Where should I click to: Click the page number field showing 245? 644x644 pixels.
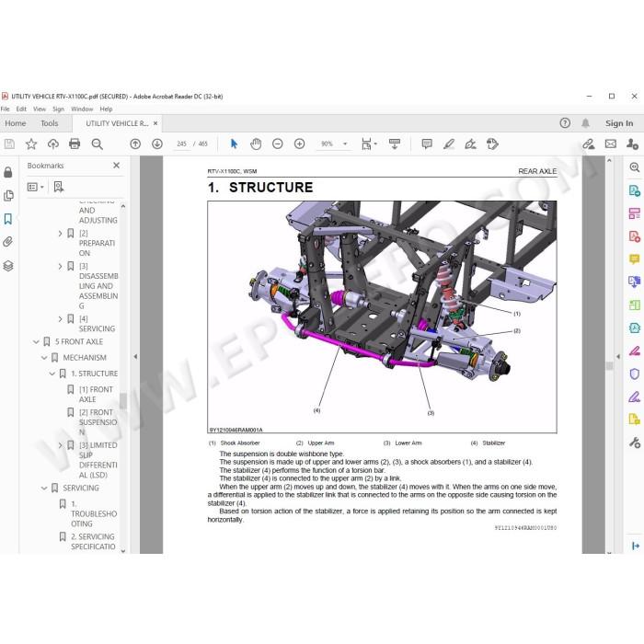181,144
